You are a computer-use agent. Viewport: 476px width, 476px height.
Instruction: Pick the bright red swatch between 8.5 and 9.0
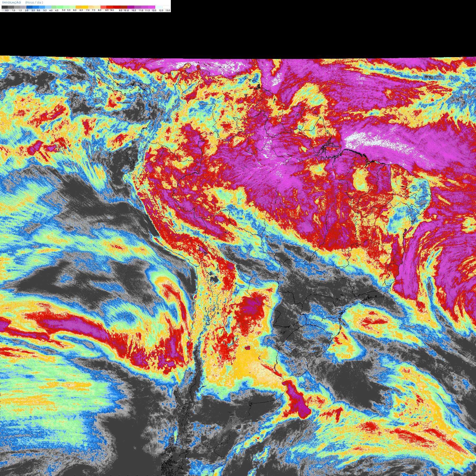pyautogui.click(x=110, y=7)
